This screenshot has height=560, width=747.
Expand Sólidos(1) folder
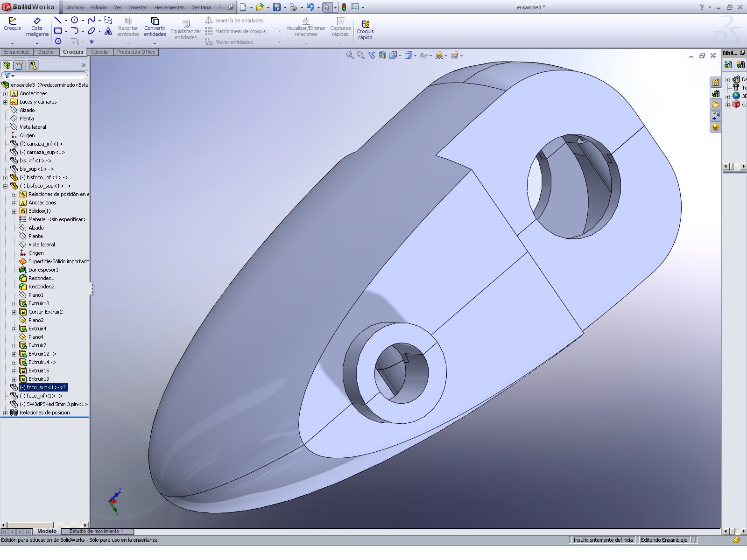pyautogui.click(x=14, y=211)
